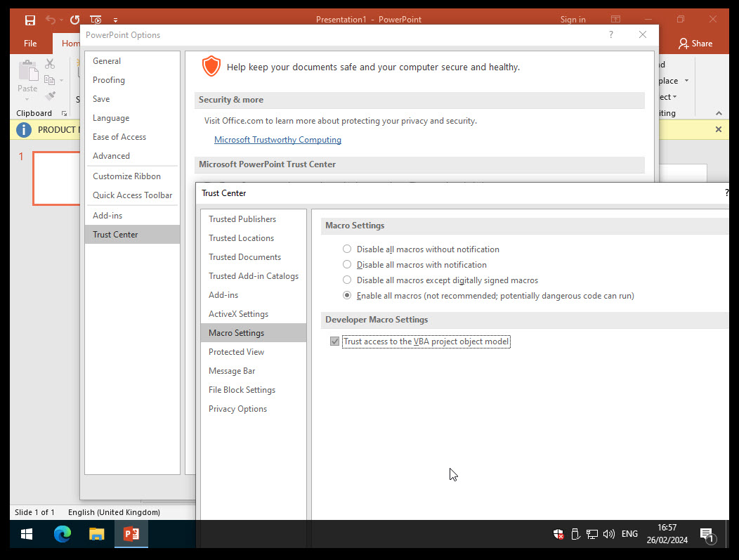
Task: Click the Save icon on Quick Access Toolbar
Action: coord(30,20)
